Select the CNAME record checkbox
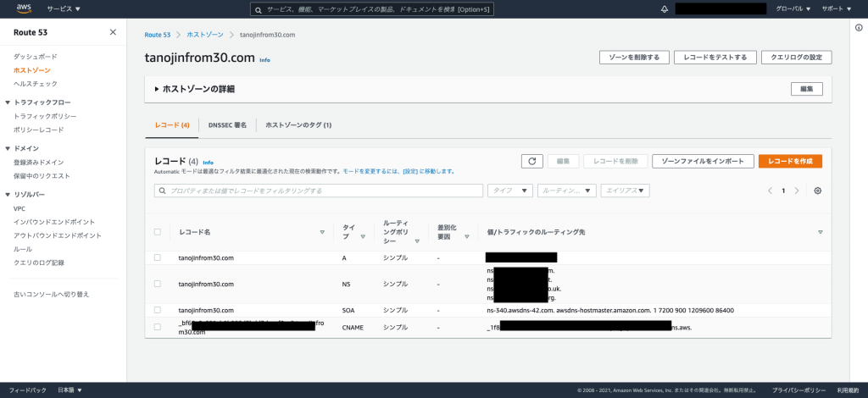Viewport: 868px width, 398px height. tap(157, 327)
